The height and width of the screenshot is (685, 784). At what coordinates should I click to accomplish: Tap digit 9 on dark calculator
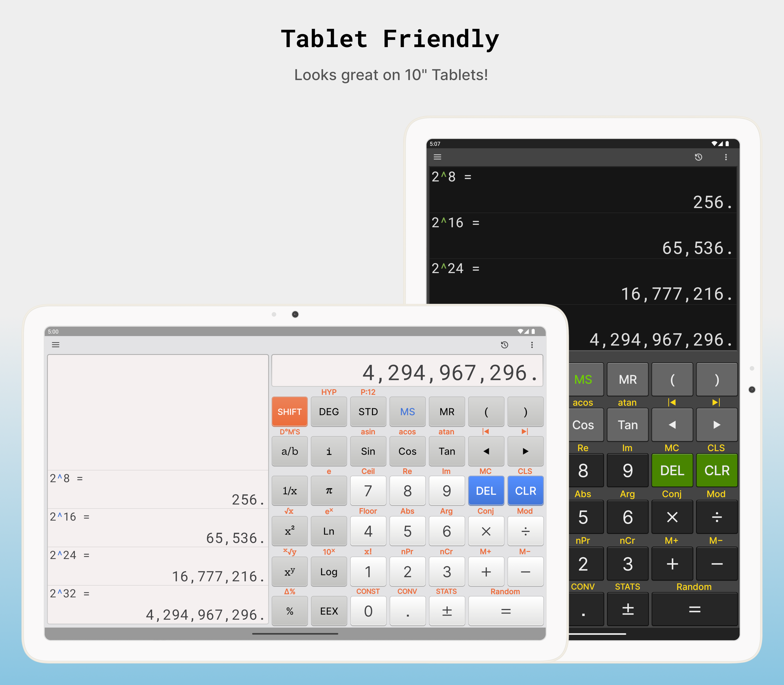[x=628, y=471]
